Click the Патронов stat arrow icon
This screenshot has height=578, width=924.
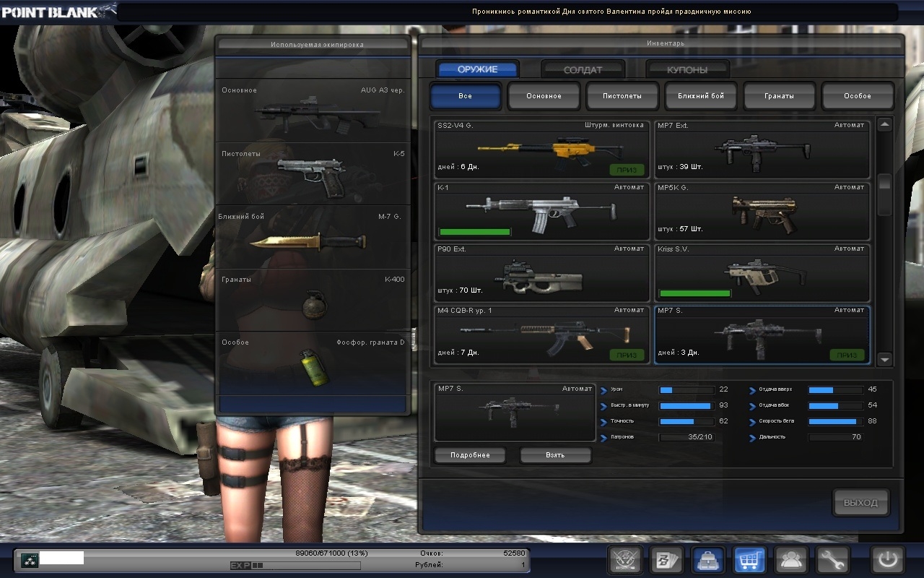tap(603, 438)
